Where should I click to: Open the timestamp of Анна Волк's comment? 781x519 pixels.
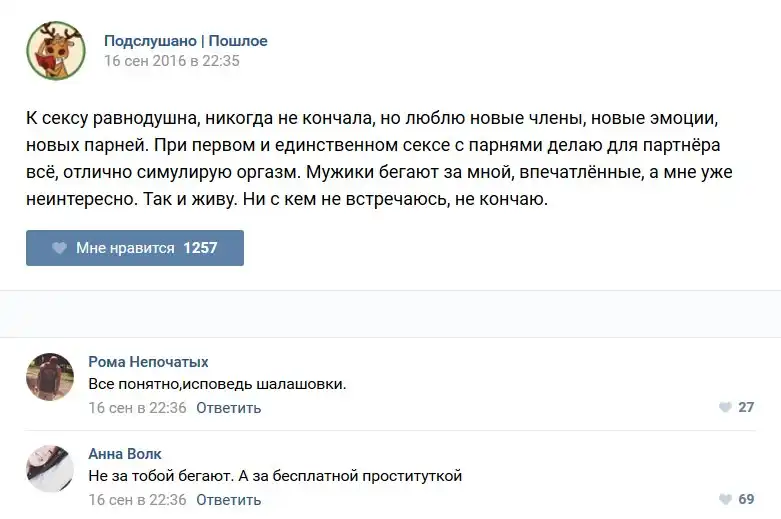tap(137, 500)
